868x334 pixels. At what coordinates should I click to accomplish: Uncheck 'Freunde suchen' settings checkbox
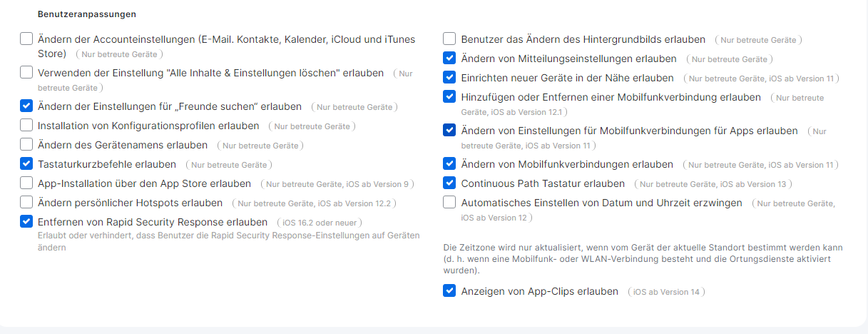point(26,106)
